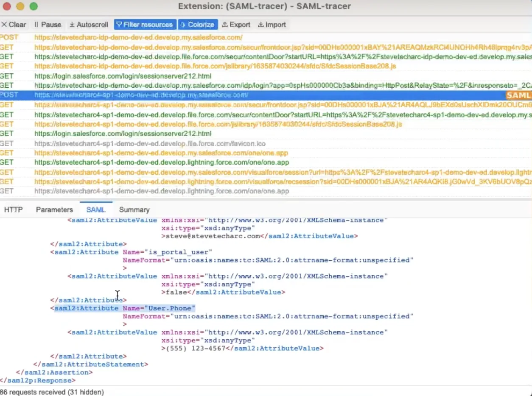Select second login.salesforce.com sessionserver212.html request
Viewport: 532px width, 396px height.
click(266, 134)
